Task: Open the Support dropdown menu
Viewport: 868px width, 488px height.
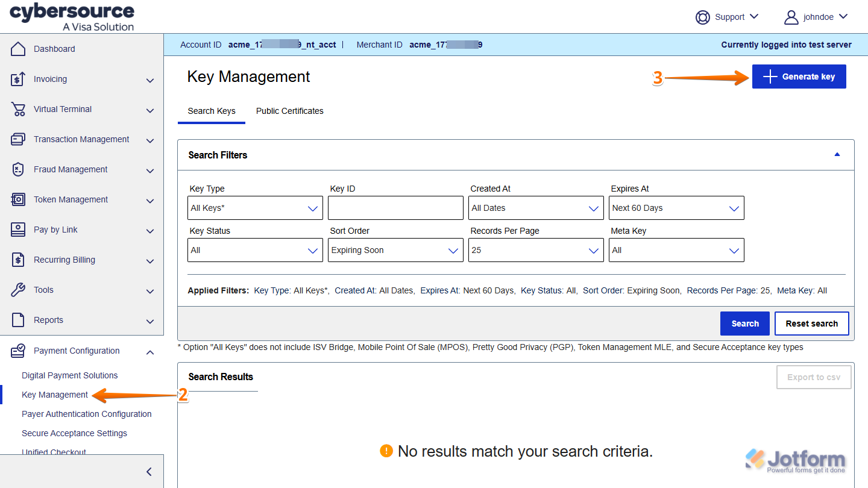Action: pyautogui.click(x=727, y=17)
